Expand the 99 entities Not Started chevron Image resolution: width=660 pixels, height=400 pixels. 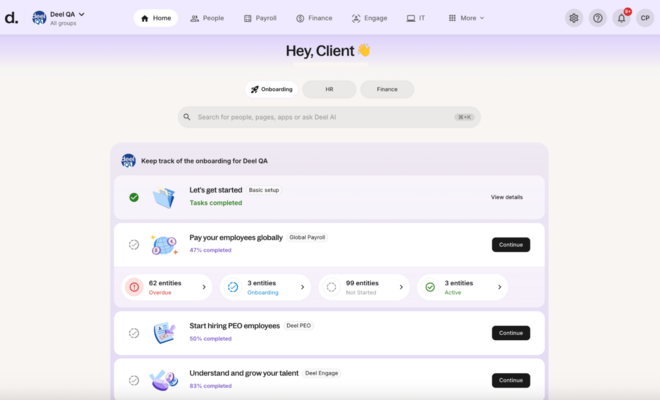click(401, 287)
